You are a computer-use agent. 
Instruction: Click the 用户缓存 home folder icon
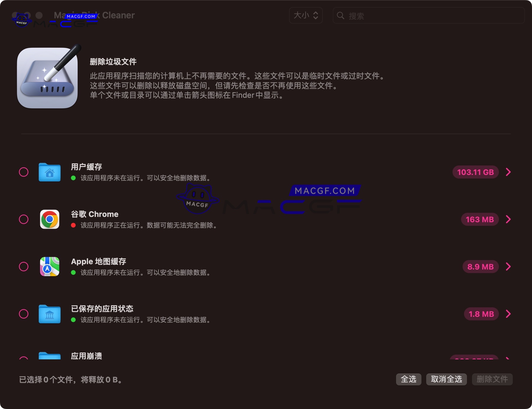click(x=49, y=172)
